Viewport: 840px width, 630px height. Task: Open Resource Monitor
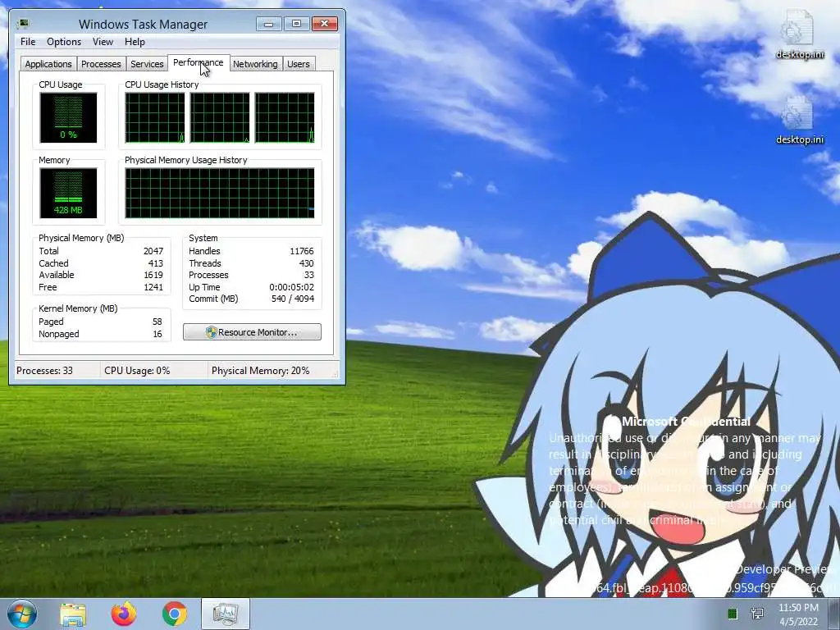(252, 332)
